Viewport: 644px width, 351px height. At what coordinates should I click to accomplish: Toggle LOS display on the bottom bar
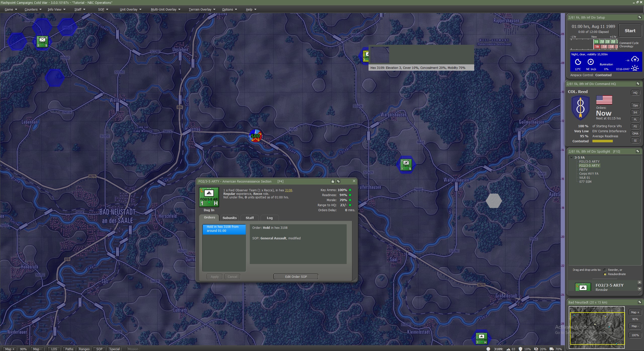coord(54,349)
